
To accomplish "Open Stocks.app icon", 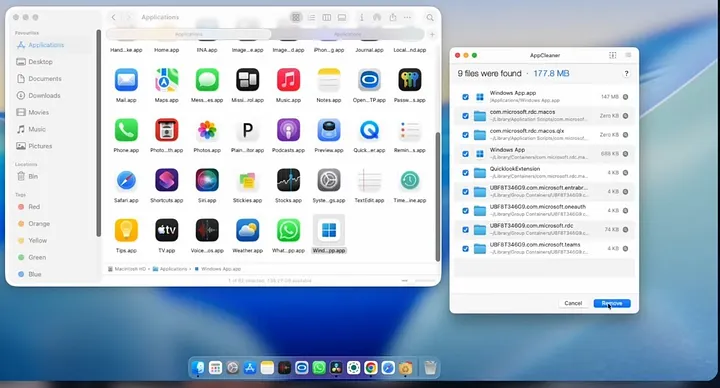I will click(x=288, y=180).
